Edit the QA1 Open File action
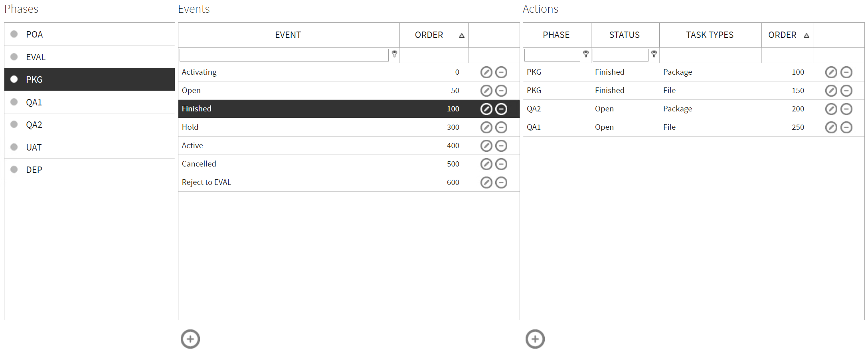Viewport: 868px width, 351px height. click(831, 127)
